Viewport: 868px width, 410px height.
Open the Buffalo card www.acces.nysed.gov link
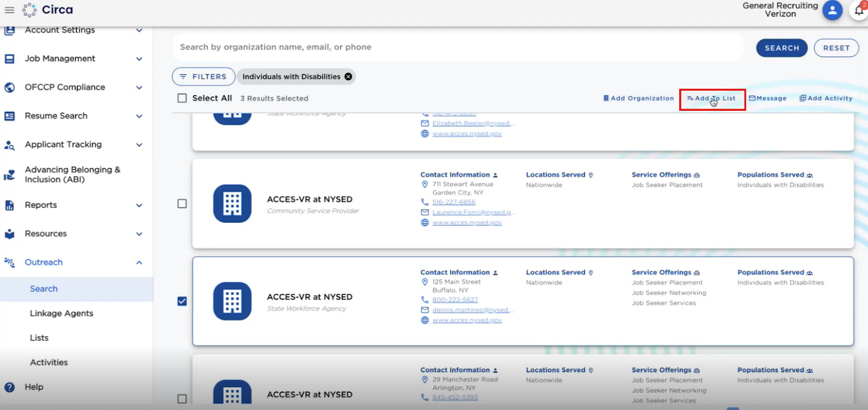pyautogui.click(x=467, y=320)
